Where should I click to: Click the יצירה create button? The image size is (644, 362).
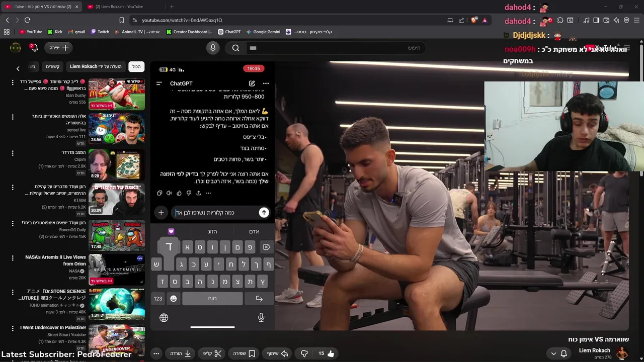[59, 48]
